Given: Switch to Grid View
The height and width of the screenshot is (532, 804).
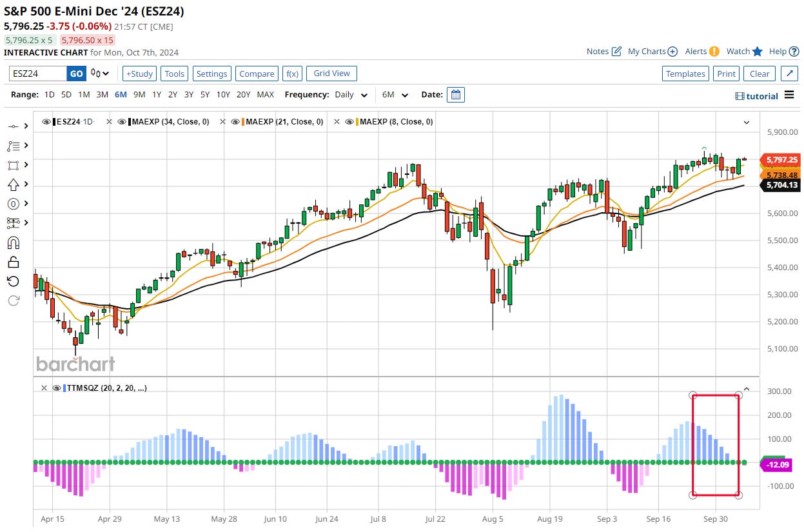Looking at the screenshot, I should [x=331, y=74].
